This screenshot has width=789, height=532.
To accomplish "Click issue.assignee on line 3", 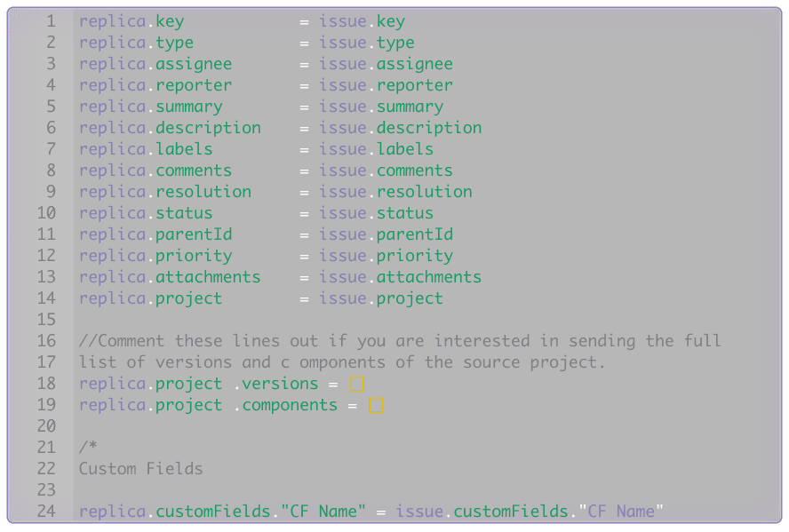I will (386, 64).
